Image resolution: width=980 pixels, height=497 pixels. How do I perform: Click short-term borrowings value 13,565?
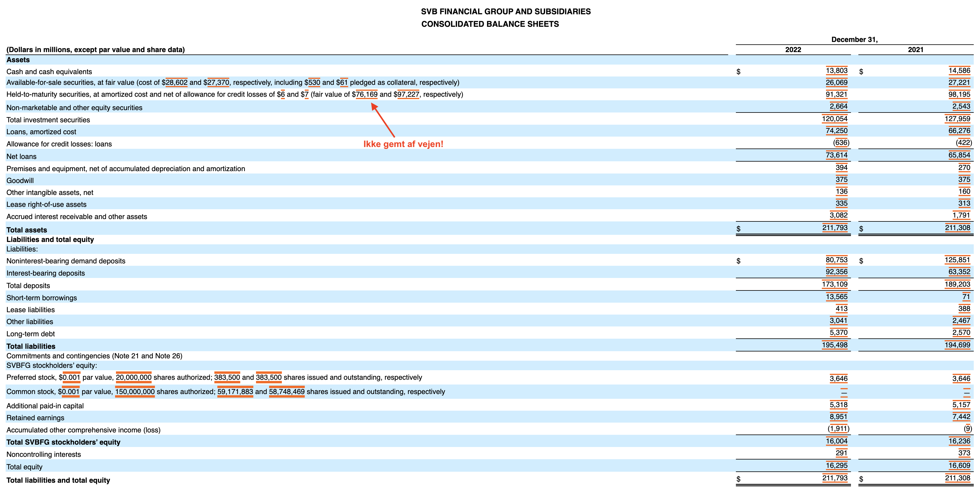coord(837,297)
